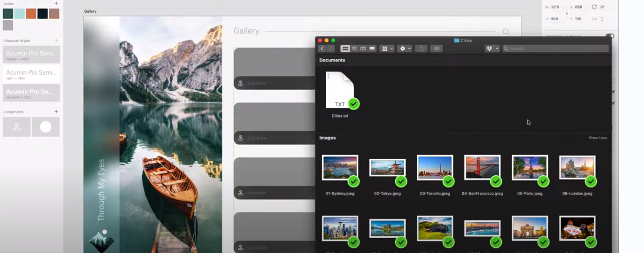Click Show Less in the Images section
The image size is (644, 253).
(x=598, y=138)
